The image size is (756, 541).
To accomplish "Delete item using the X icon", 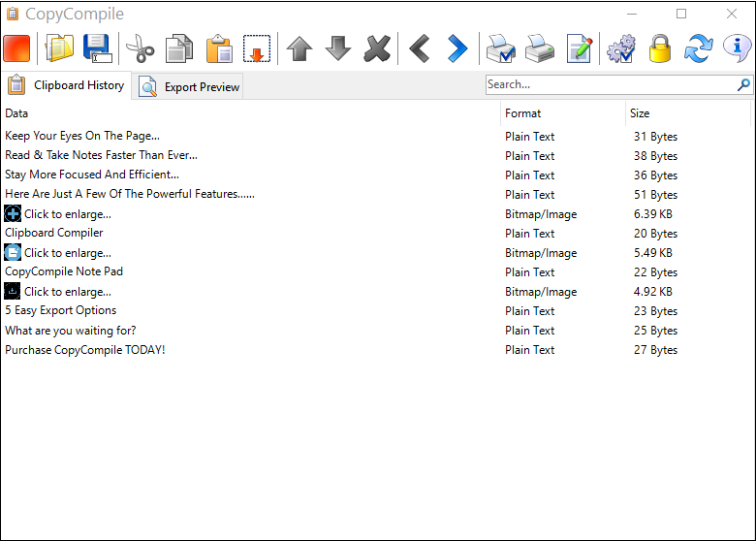I will pos(377,48).
